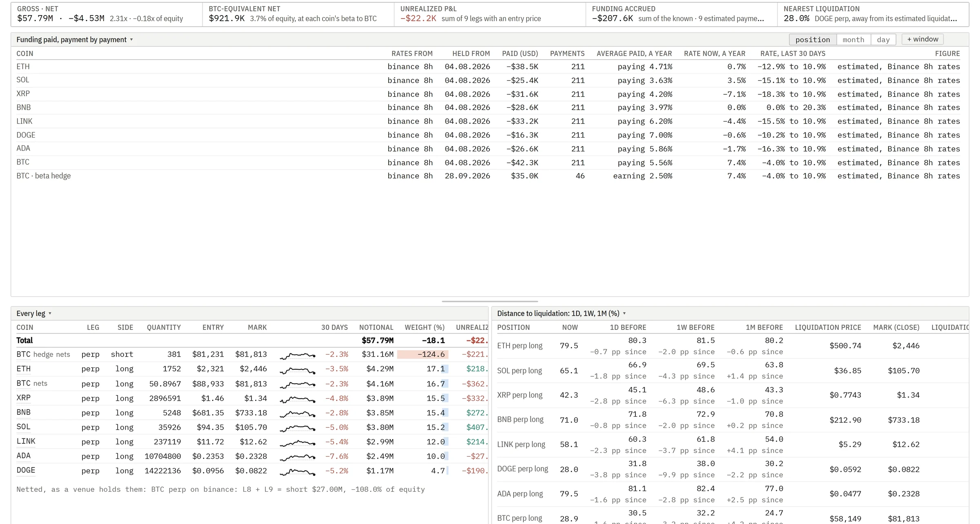This screenshot has width=980, height=524.
Task: Select the 'BTC · beta hedge' funding row
Action: click(488, 176)
